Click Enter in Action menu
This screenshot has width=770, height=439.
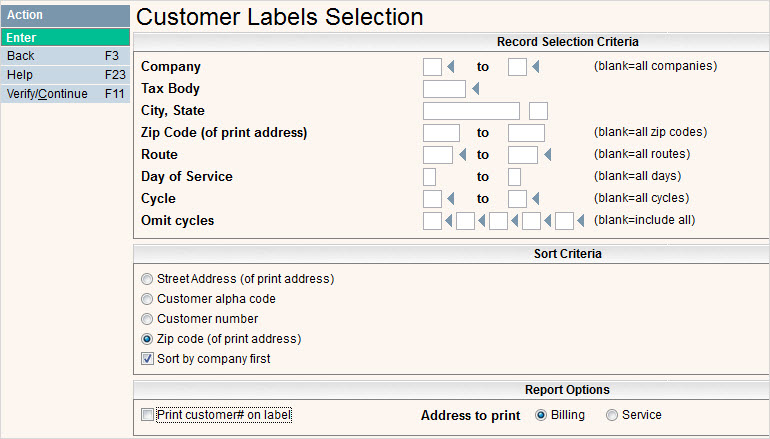coord(65,37)
